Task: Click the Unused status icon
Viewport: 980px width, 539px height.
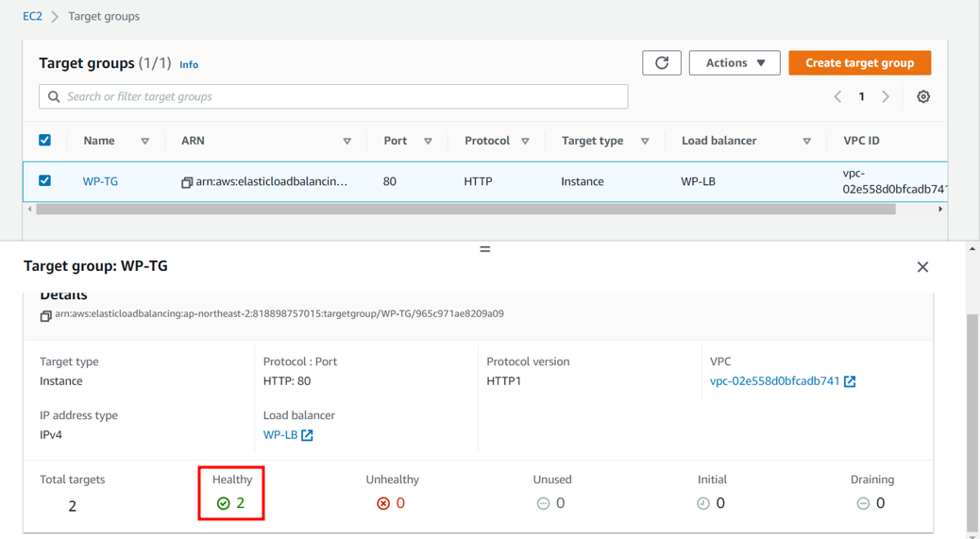Action: tap(543, 503)
